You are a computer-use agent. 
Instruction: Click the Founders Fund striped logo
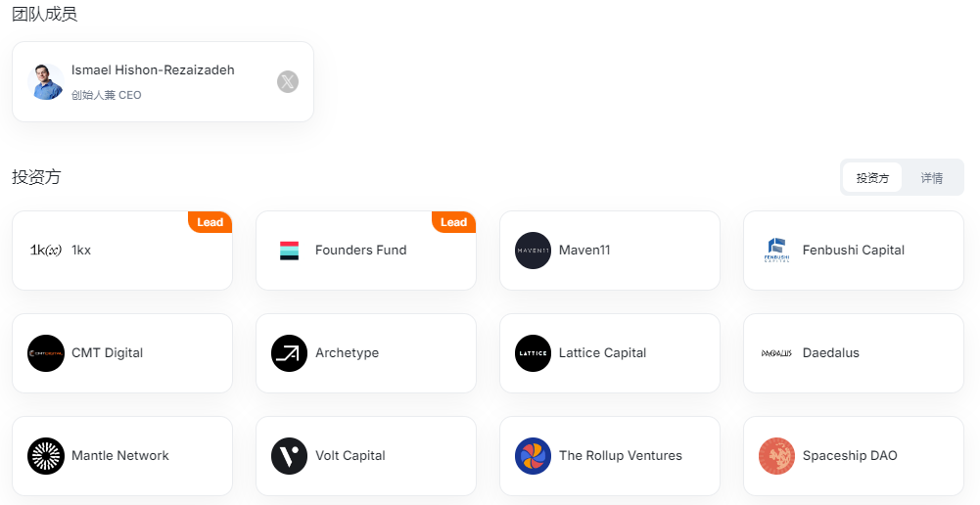point(290,250)
